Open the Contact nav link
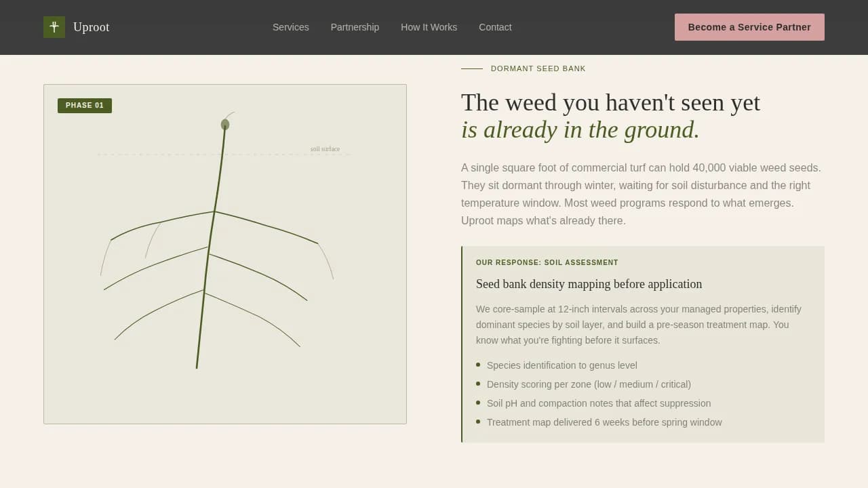The image size is (868, 488). point(495,27)
